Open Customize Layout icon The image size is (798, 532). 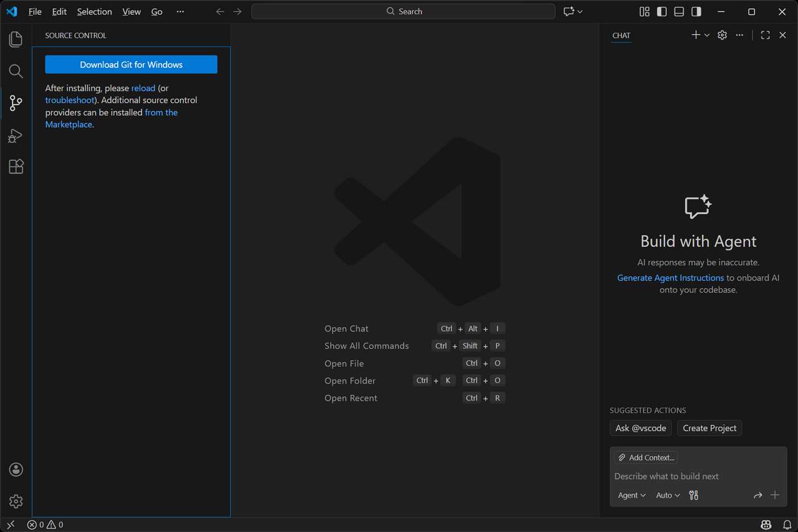coord(645,11)
